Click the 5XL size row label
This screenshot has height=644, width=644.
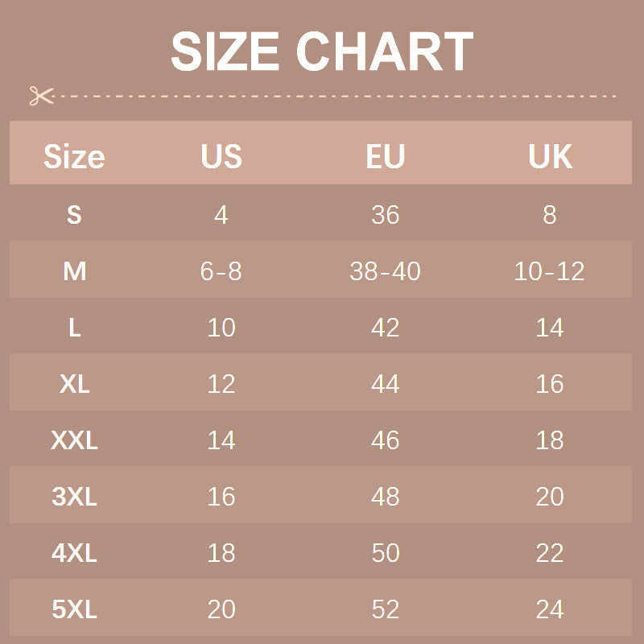[74, 609]
